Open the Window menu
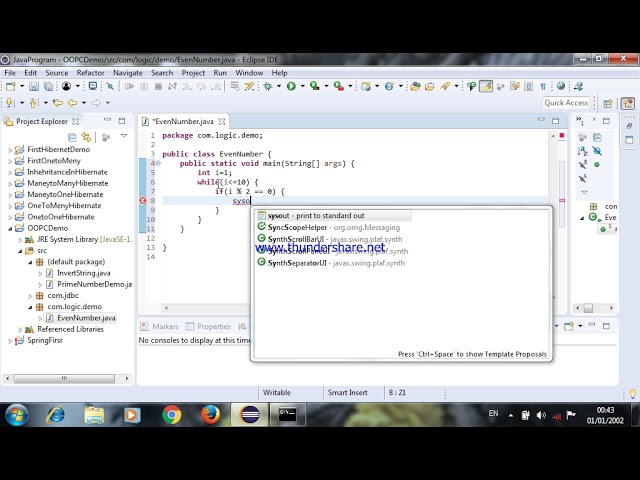640x480 pixels. [x=249, y=73]
